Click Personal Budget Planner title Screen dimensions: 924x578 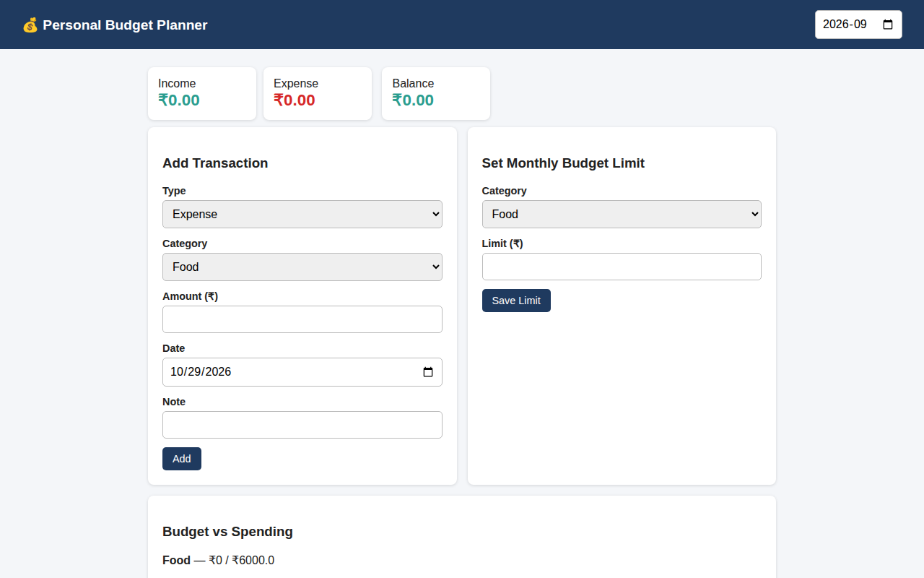pyautogui.click(x=125, y=25)
